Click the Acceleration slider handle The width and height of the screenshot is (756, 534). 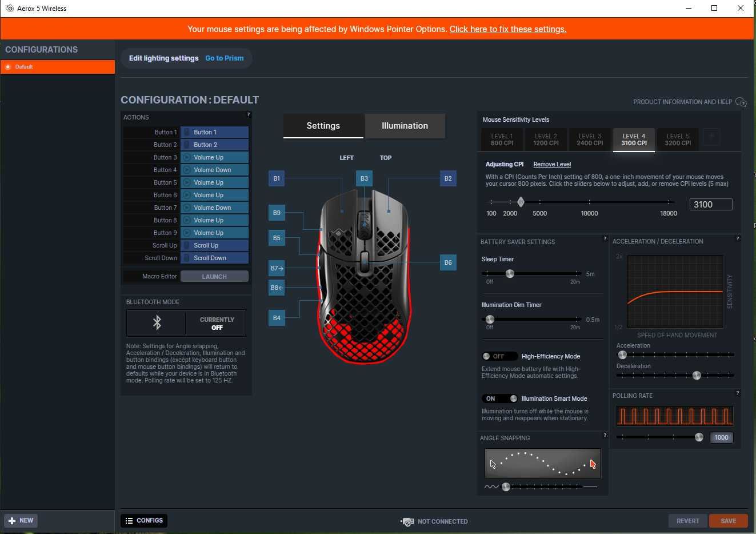tap(622, 355)
